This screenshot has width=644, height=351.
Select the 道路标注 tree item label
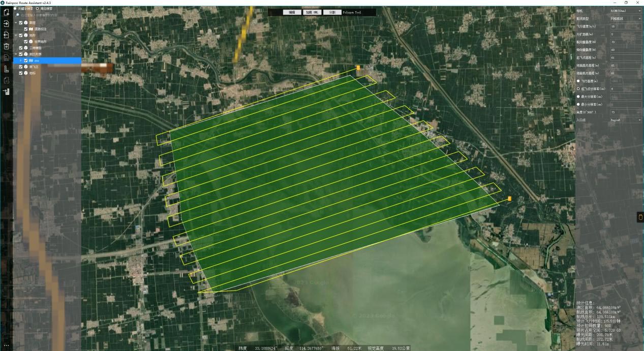tap(41, 29)
